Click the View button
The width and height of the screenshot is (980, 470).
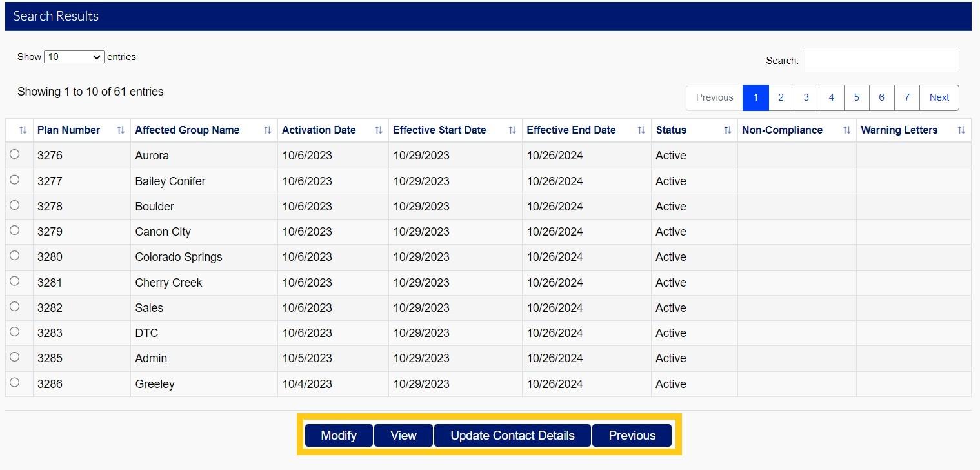coord(403,435)
